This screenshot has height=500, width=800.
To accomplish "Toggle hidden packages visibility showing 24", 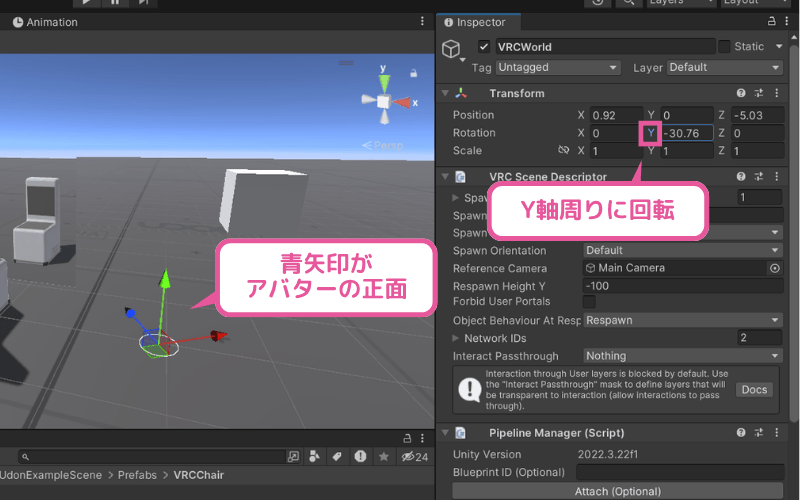I will coord(414,457).
